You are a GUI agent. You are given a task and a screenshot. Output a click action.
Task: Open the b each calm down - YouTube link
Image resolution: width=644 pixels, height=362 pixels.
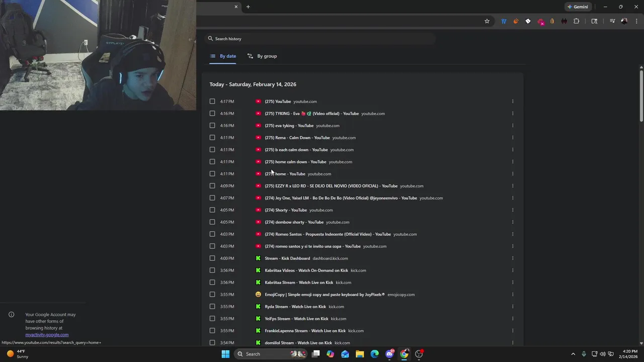[296, 150]
